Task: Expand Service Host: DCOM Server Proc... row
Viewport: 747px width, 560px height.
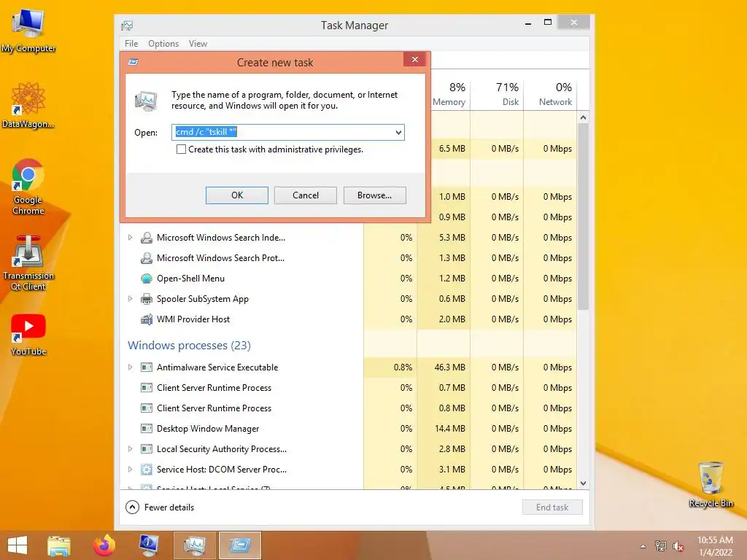Action: pyautogui.click(x=130, y=470)
